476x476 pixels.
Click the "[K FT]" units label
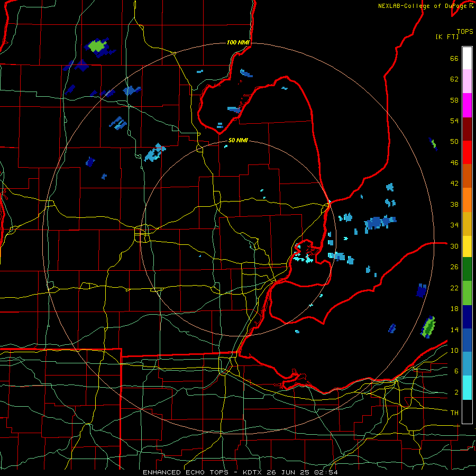coord(447,37)
